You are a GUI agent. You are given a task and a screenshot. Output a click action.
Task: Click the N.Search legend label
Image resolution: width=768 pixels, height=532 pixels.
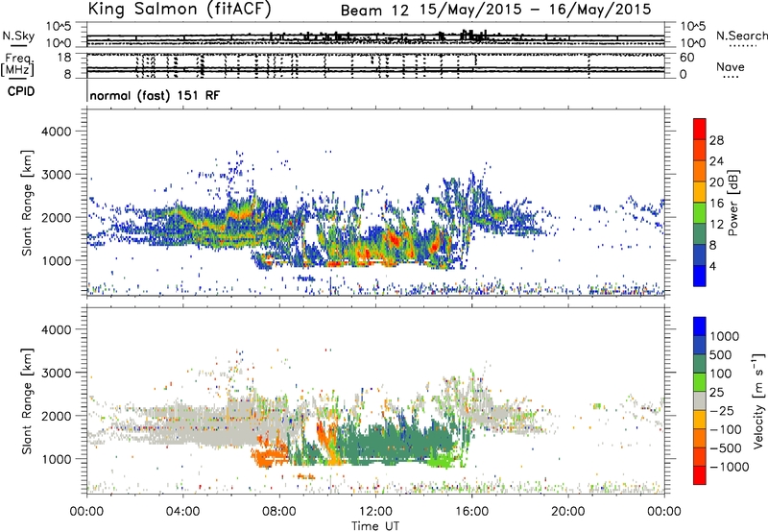pos(741,36)
